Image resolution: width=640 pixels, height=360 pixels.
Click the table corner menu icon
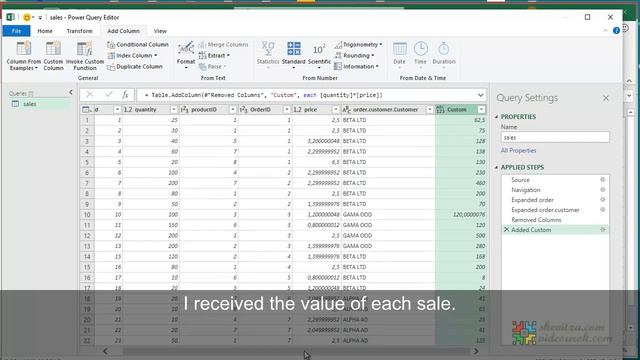[x=87, y=109]
